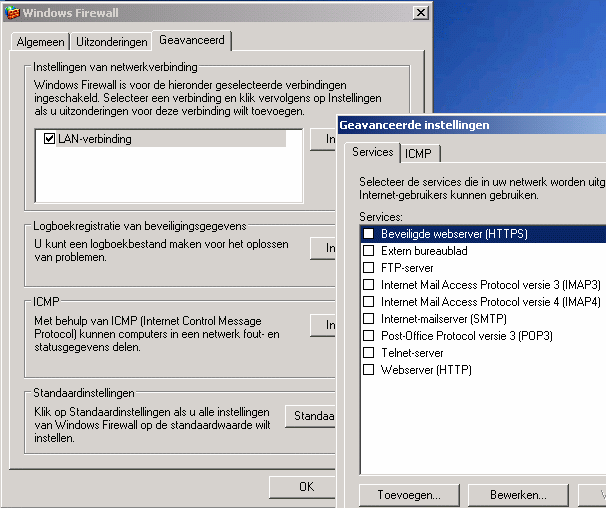This screenshot has width=606, height=508.
Task: Click the Windows Firewall title bar icon
Action: (x=12, y=13)
